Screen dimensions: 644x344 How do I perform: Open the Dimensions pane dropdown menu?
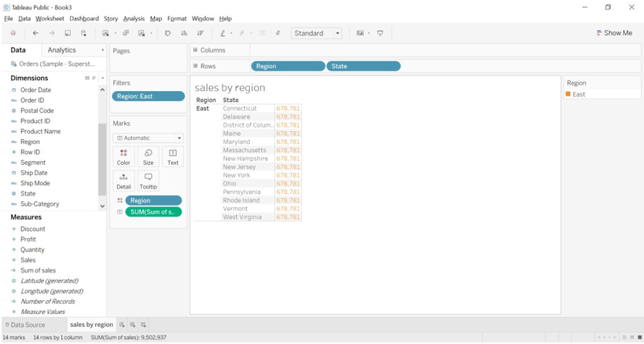pos(103,78)
